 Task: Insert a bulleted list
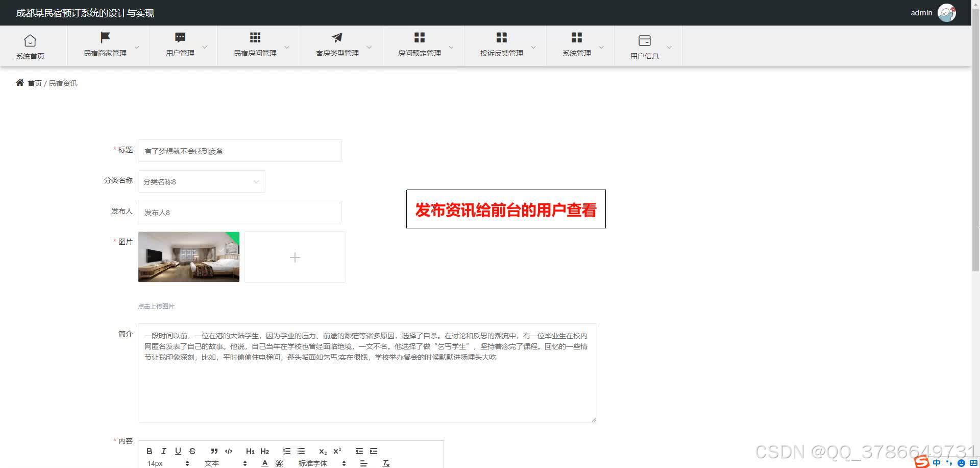tap(301, 451)
